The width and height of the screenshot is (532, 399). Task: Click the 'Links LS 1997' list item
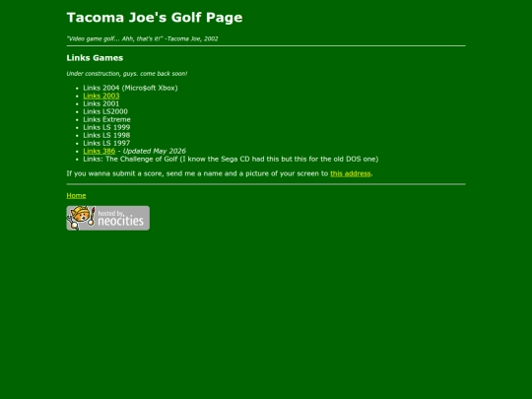click(x=106, y=143)
